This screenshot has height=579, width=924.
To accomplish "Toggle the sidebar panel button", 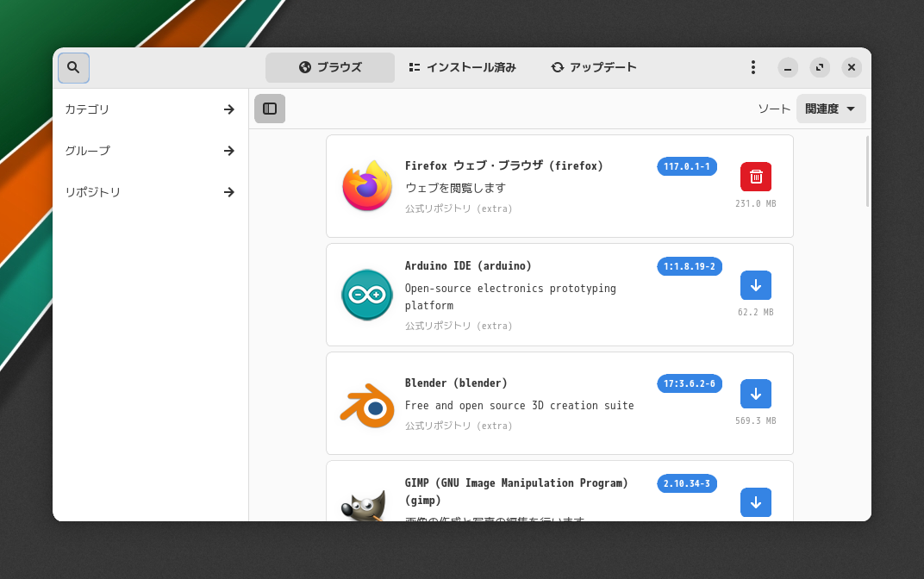I will (x=270, y=109).
